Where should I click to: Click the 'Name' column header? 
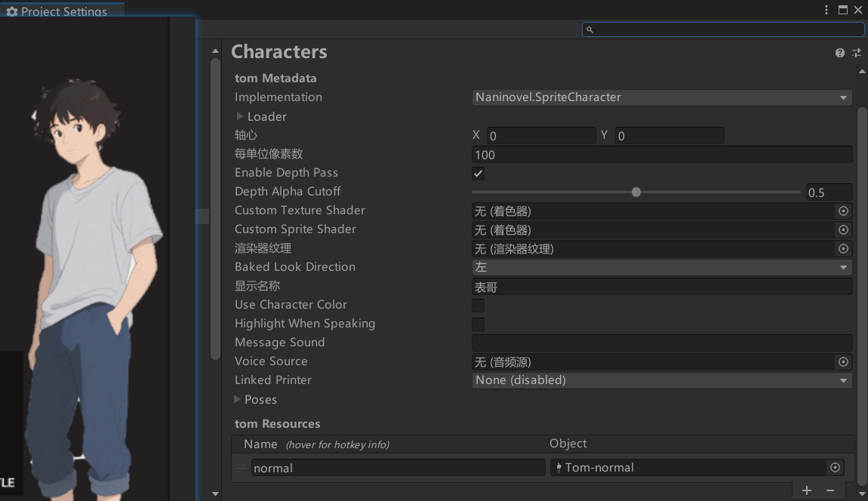point(260,444)
